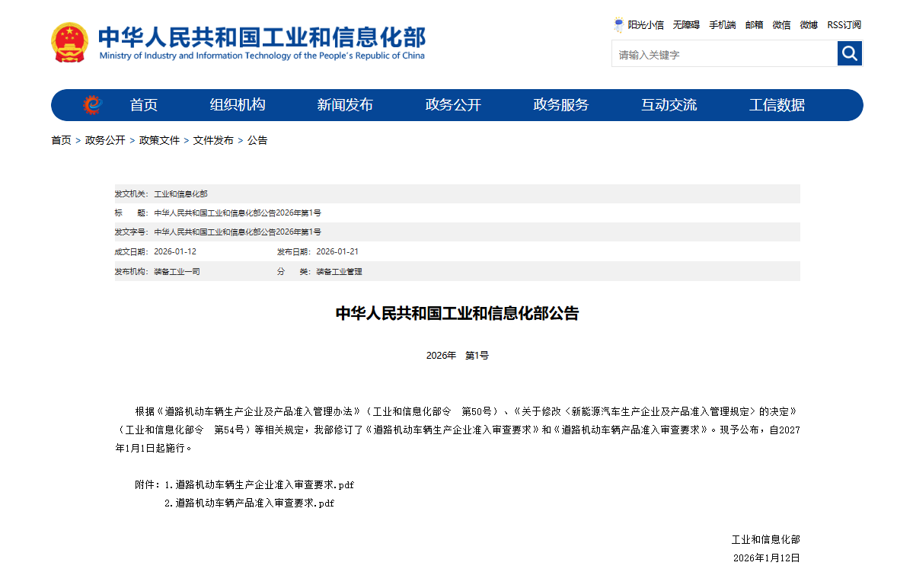
Task: Open 互动交流 navigation menu
Action: (x=669, y=104)
